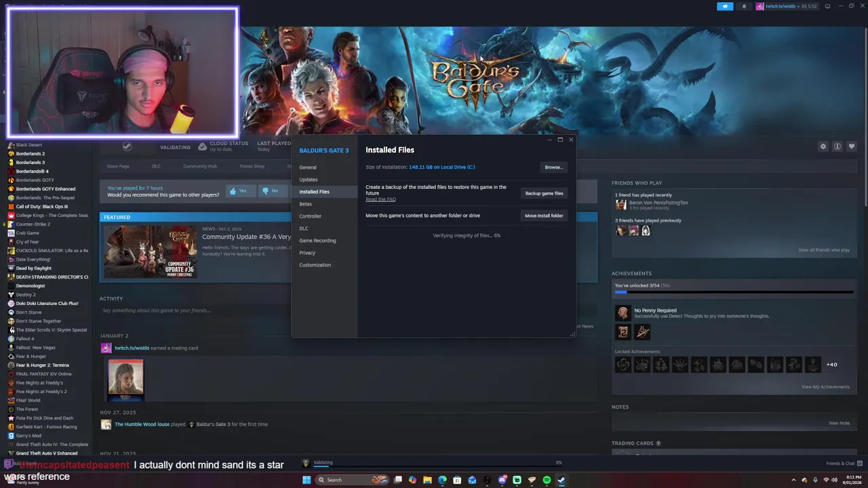Select Destiny 2 in library list

click(x=26, y=295)
